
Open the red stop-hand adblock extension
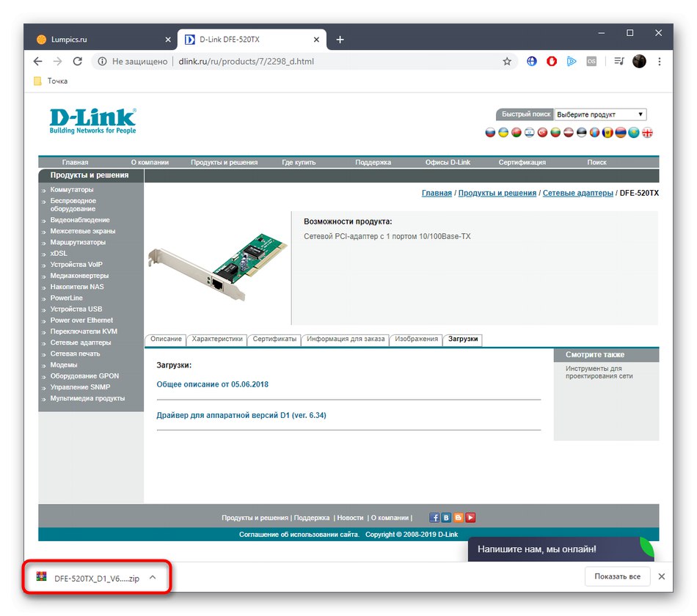[552, 62]
